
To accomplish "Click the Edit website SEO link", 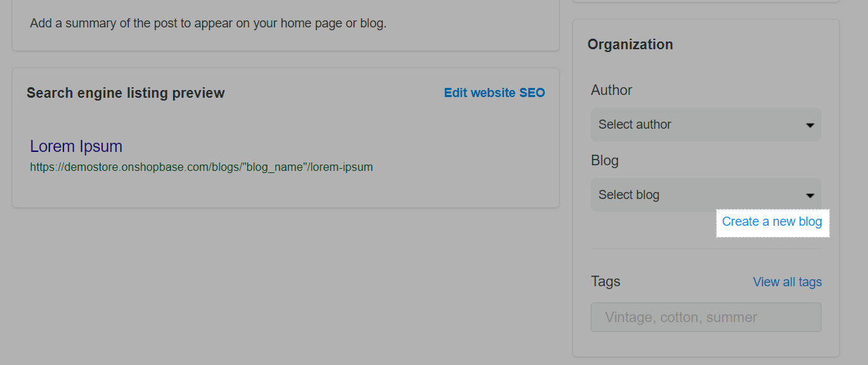I will click(494, 93).
